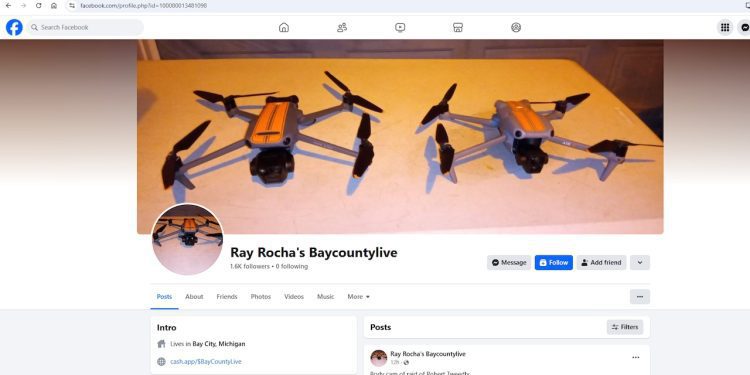The width and height of the screenshot is (750, 375).
Task: Open the Photos tab
Action: 261,297
